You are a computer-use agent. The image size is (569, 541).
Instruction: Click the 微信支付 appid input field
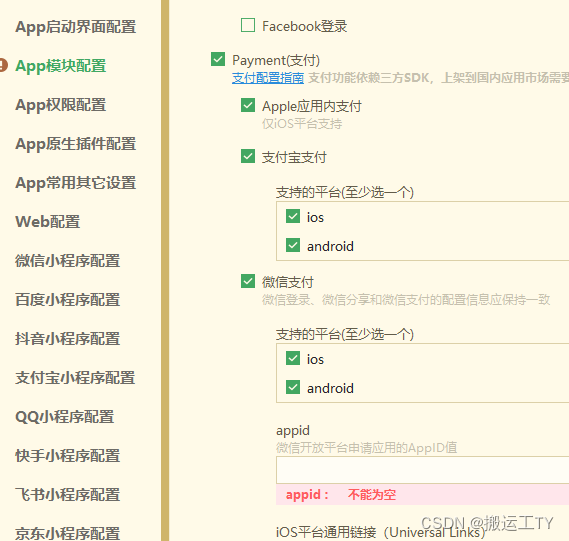pos(422,470)
